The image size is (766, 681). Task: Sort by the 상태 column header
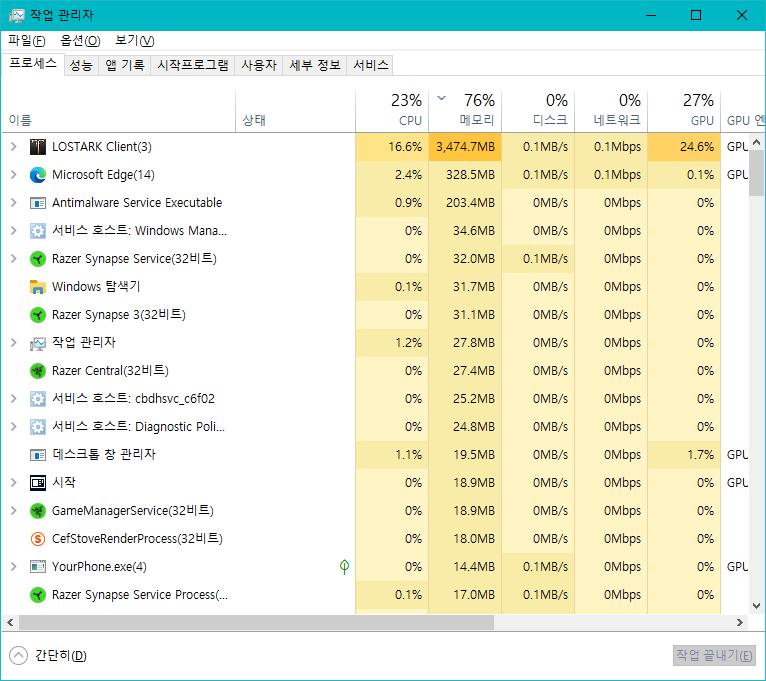[x=296, y=111]
